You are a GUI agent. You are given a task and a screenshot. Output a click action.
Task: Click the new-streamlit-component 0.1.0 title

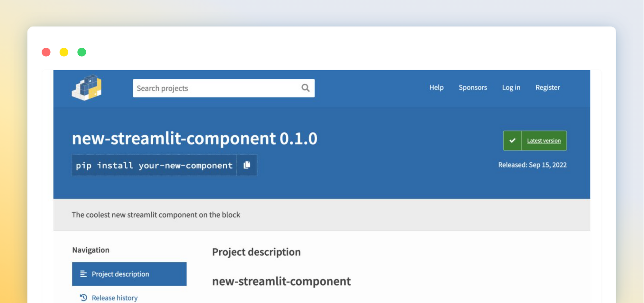click(194, 138)
